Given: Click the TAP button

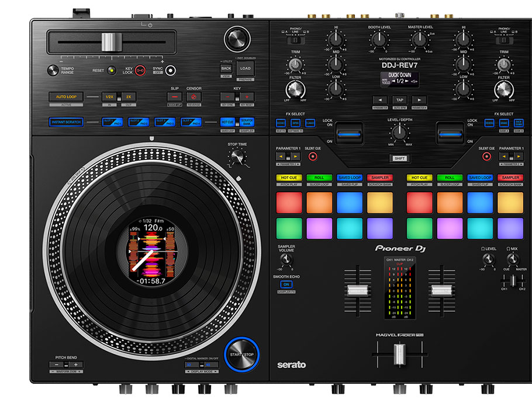Looking at the screenshot, I should point(400,100).
